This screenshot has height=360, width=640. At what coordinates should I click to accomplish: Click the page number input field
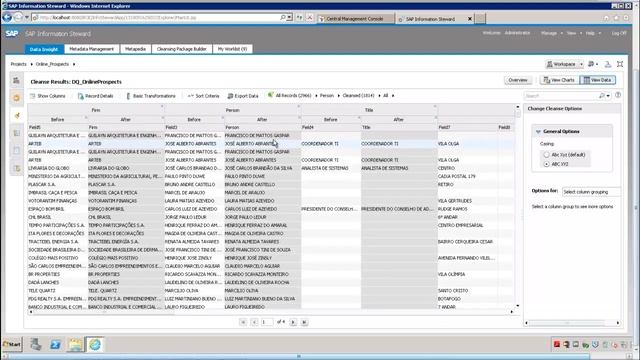pyautogui.click(x=267, y=322)
